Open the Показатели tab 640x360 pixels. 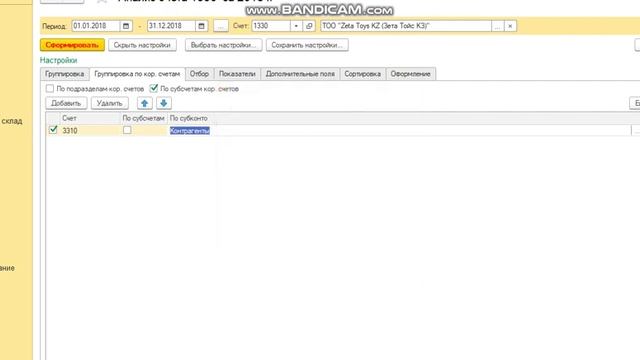[x=237, y=74]
